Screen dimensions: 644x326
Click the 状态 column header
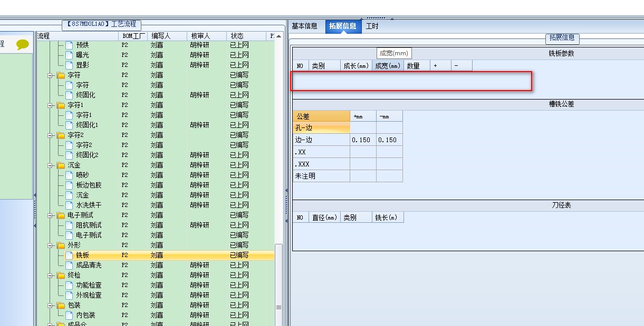tap(246, 36)
